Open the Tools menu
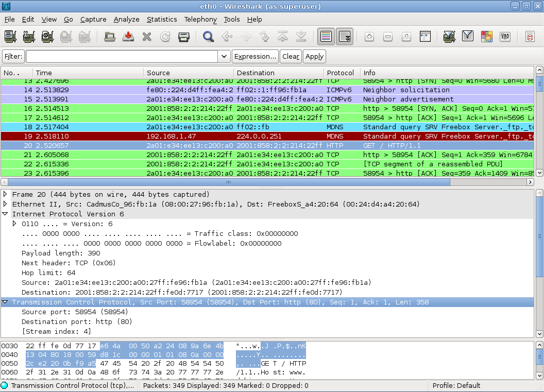 click(231, 20)
